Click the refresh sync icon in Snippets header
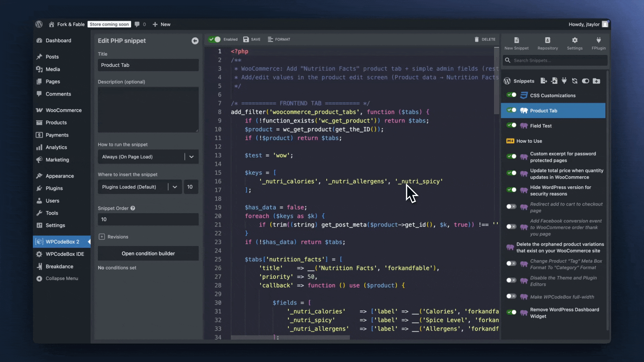The height and width of the screenshot is (362, 644). pos(575,81)
